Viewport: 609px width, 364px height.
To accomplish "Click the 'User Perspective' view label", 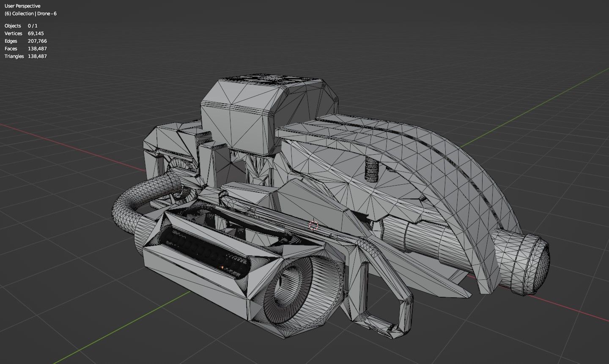I will pyautogui.click(x=22, y=6).
